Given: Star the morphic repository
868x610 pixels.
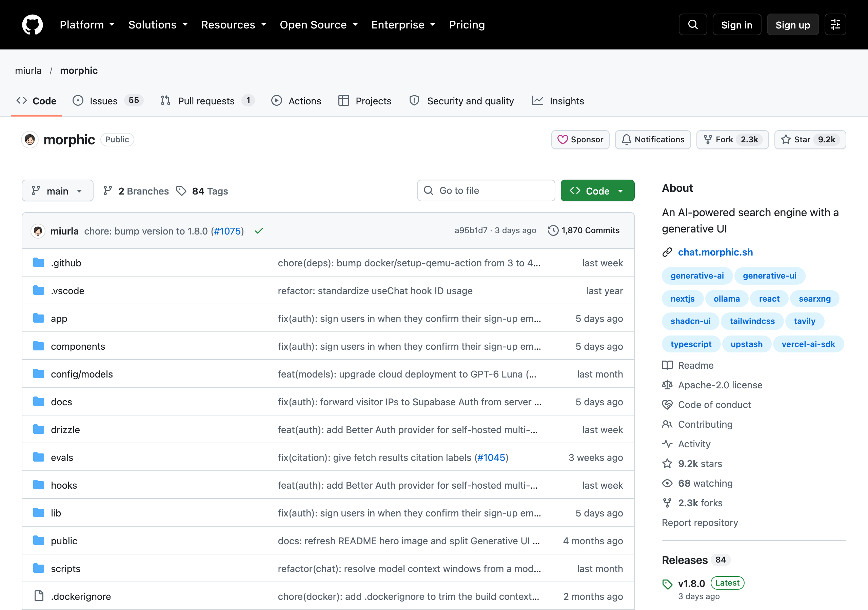Looking at the screenshot, I should tap(810, 140).
